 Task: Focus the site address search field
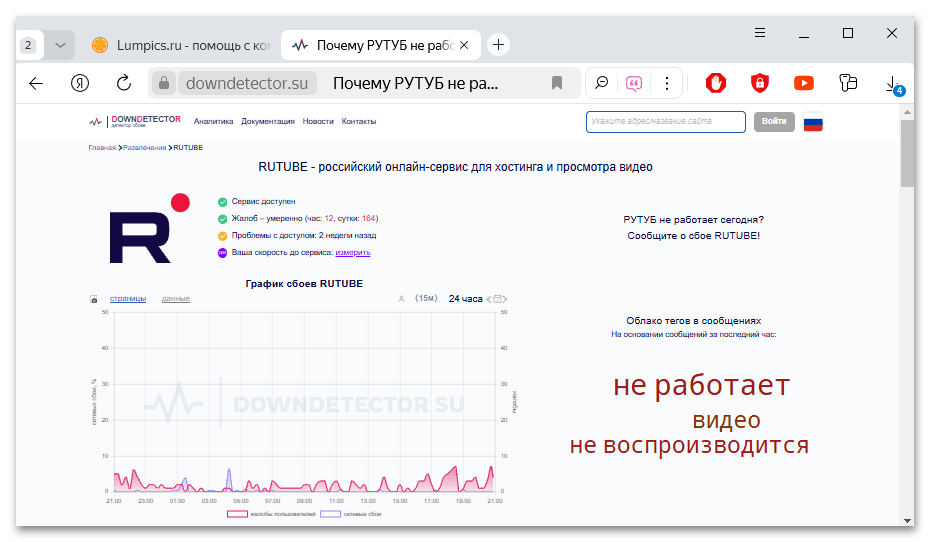(x=665, y=122)
